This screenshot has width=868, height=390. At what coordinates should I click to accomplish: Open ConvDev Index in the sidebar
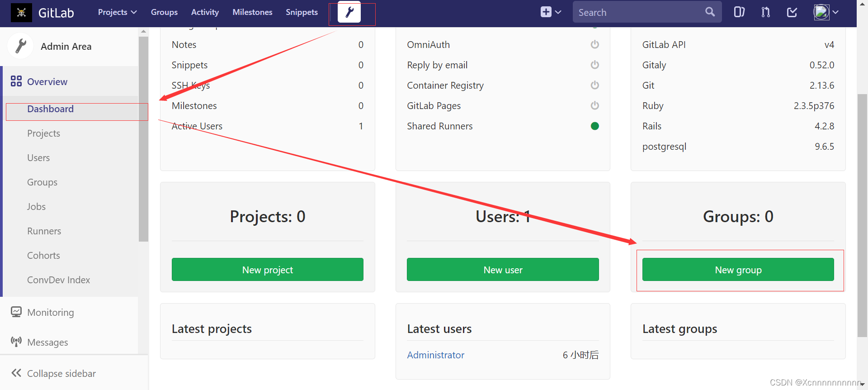tap(58, 280)
